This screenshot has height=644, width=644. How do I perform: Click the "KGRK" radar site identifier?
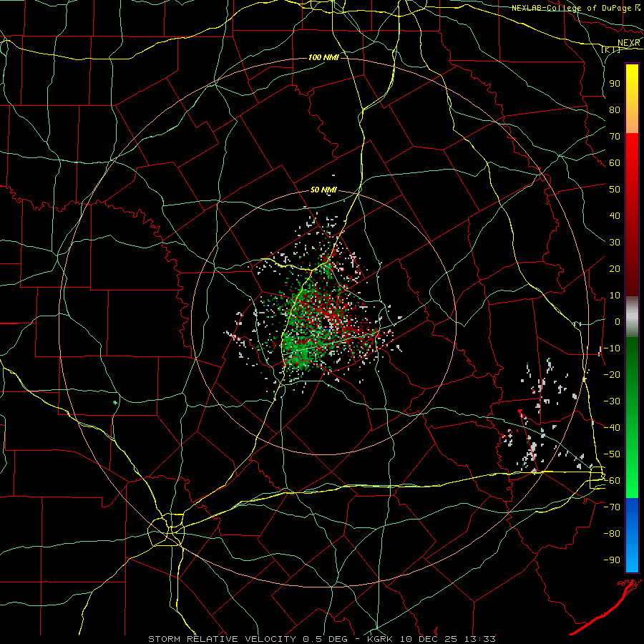381,639
